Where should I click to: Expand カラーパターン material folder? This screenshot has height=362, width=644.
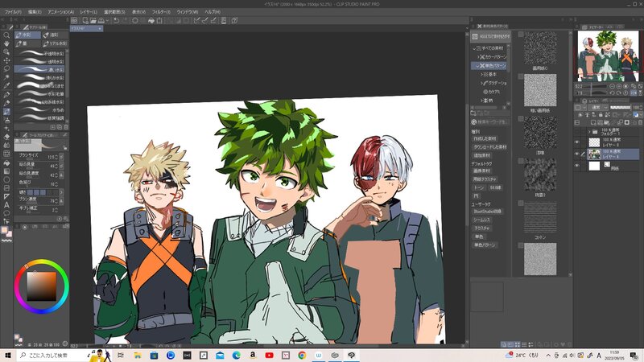[x=478, y=57]
